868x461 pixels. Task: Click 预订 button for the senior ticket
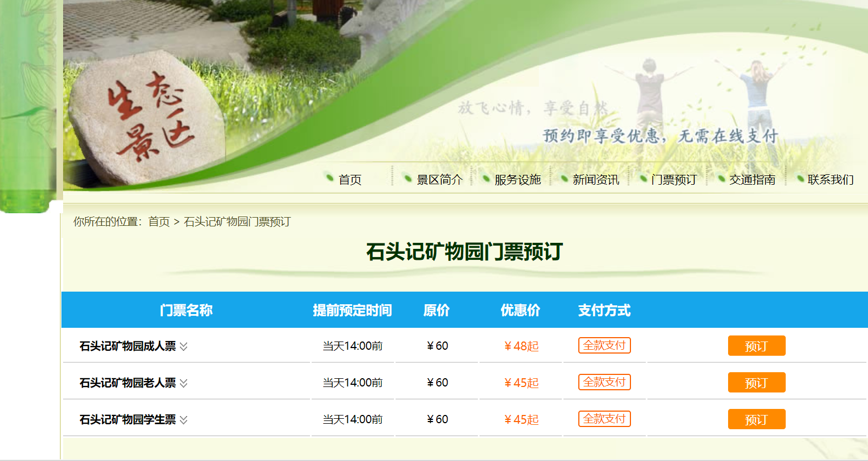click(x=756, y=383)
